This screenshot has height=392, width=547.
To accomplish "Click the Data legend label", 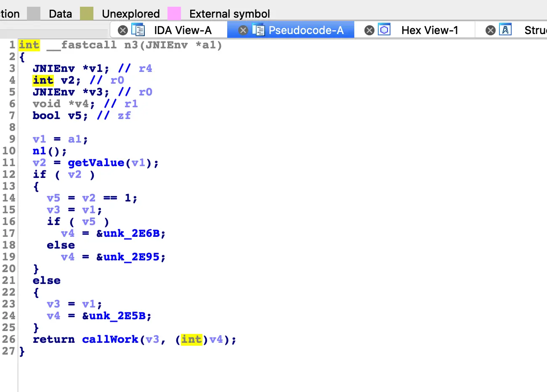I will (60, 14).
